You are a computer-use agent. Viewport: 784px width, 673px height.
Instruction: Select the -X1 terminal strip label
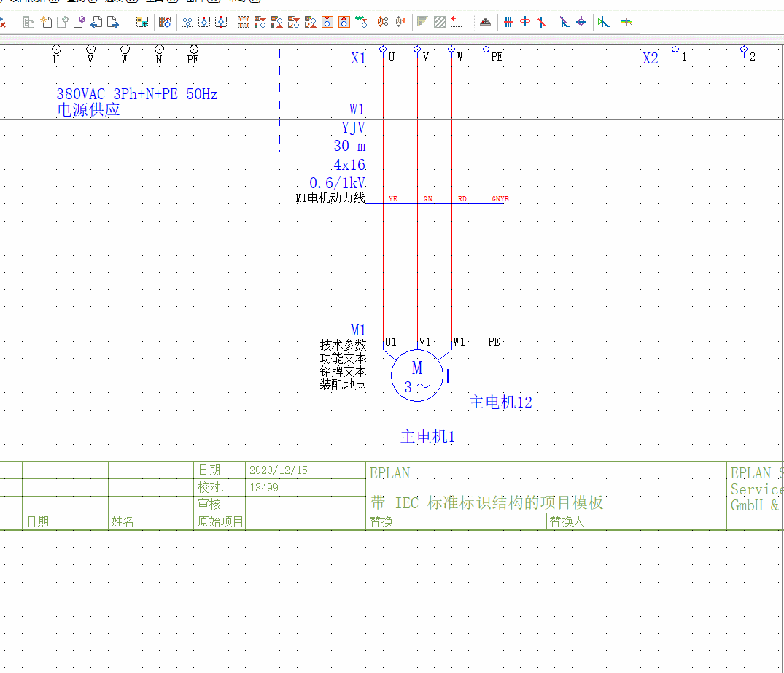click(354, 58)
